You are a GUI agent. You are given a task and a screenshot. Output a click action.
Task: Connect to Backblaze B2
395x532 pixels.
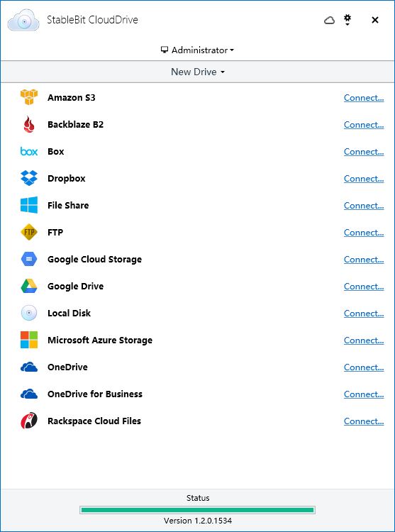[364, 125]
